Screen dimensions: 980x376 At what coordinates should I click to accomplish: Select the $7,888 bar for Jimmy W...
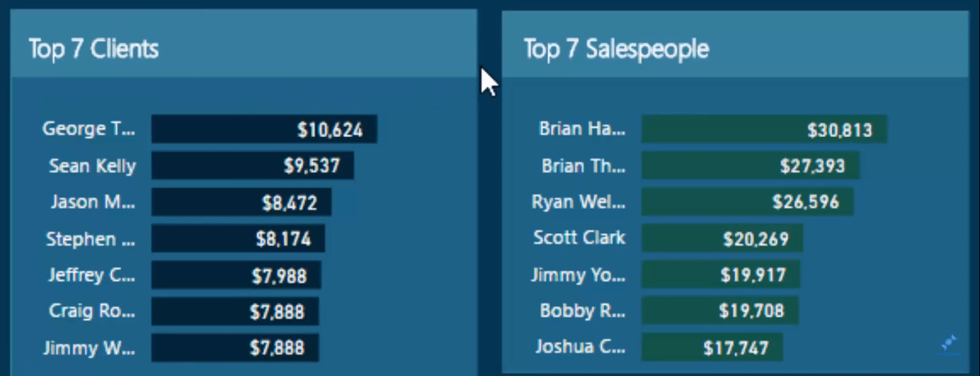pos(235,348)
